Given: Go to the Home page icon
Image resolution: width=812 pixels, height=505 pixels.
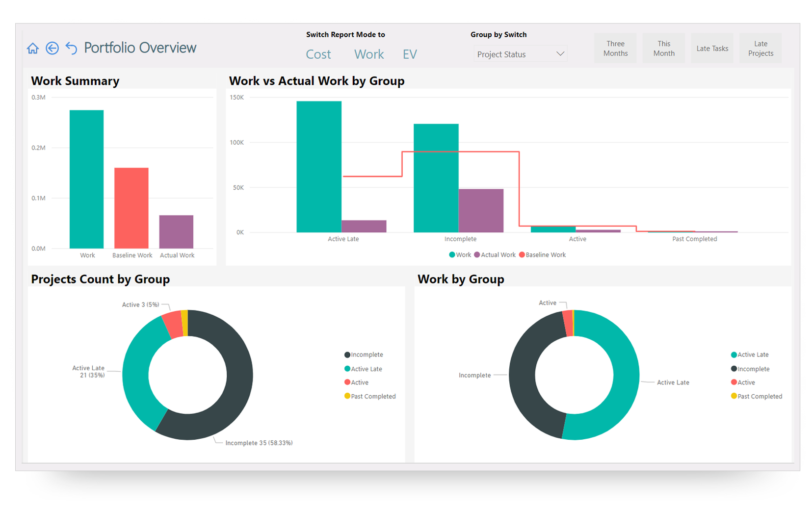Looking at the screenshot, I should (x=33, y=48).
